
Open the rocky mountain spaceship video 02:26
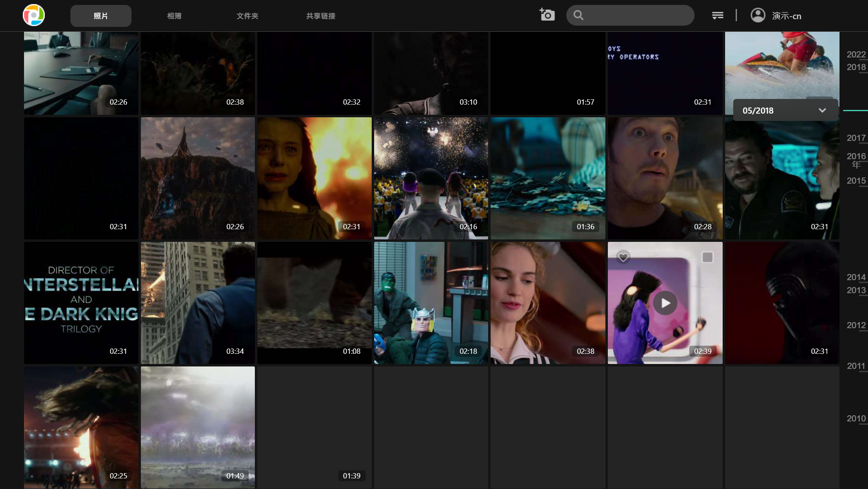[x=198, y=178]
